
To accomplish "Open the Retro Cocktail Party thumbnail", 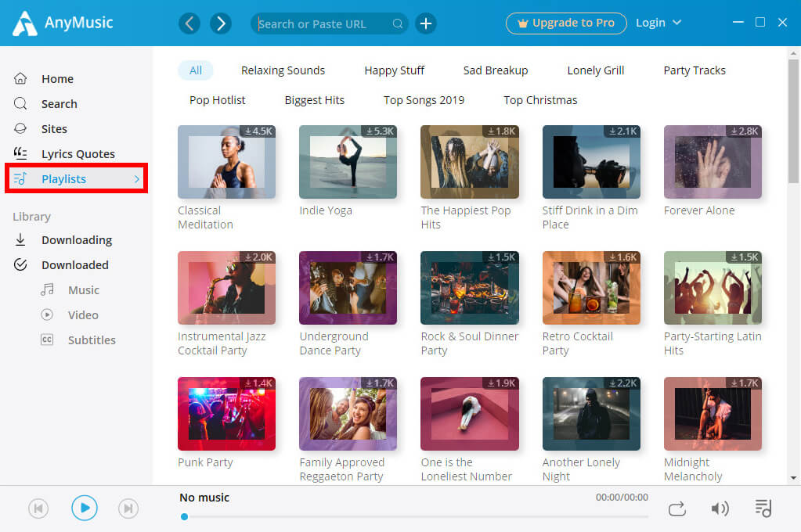I will tap(591, 288).
